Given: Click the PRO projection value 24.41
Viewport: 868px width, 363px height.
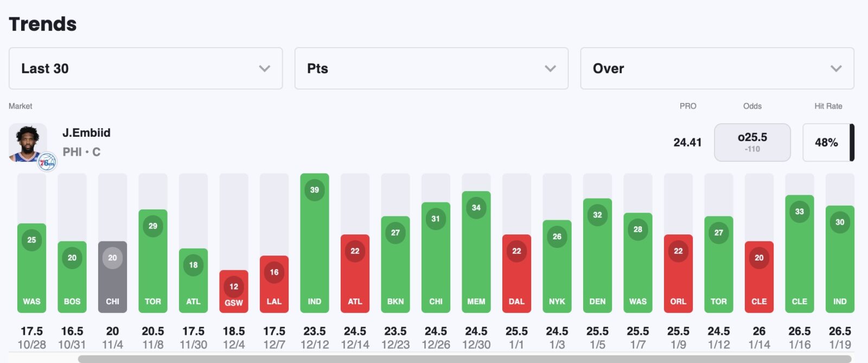Looking at the screenshot, I should (x=687, y=142).
